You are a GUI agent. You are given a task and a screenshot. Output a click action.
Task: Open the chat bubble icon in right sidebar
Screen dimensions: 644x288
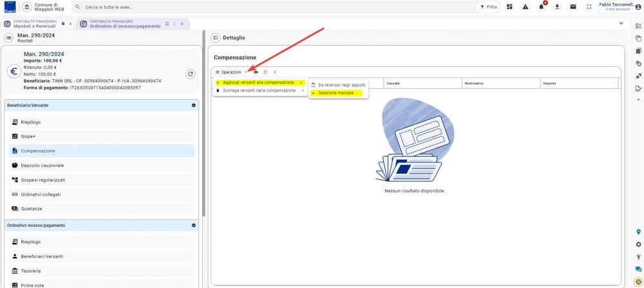click(x=638, y=269)
